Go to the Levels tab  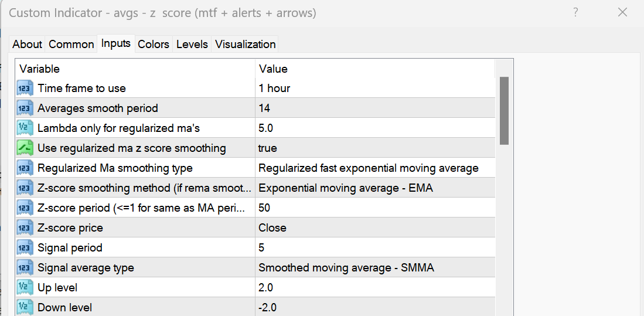pos(192,45)
